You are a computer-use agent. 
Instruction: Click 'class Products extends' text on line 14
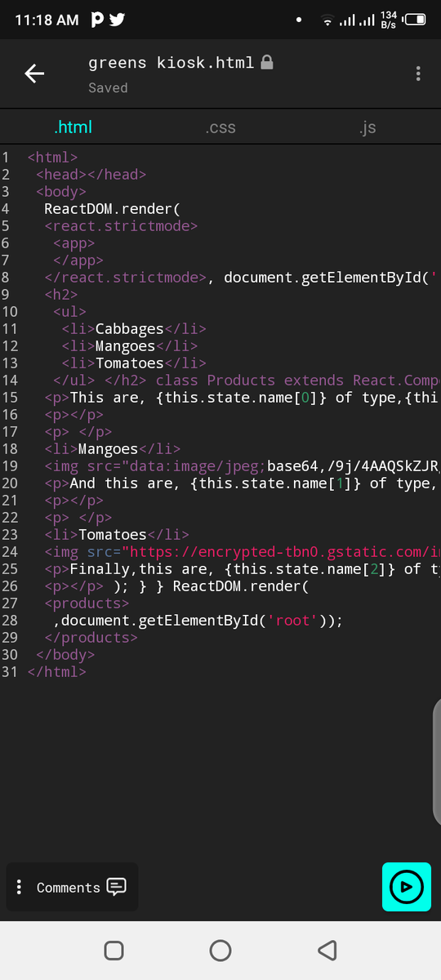pyautogui.click(x=250, y=380)
